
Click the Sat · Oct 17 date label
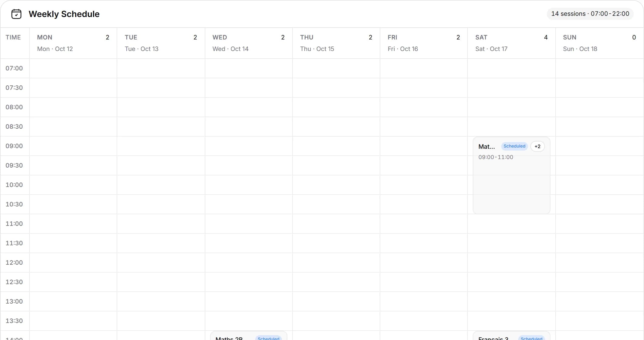pos(491,49)
